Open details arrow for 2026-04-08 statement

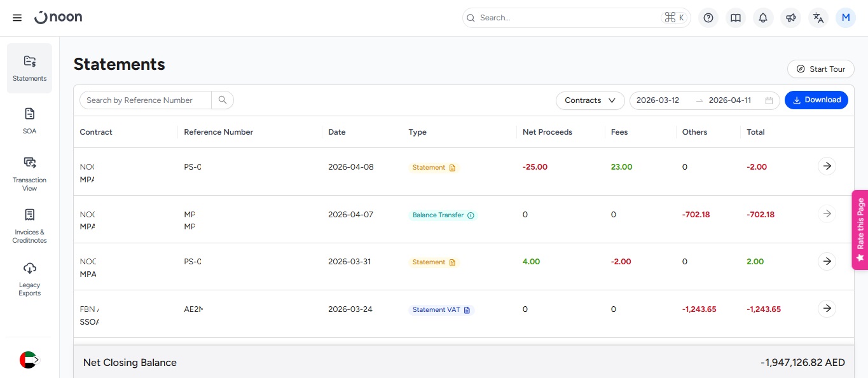pos(827,166)
